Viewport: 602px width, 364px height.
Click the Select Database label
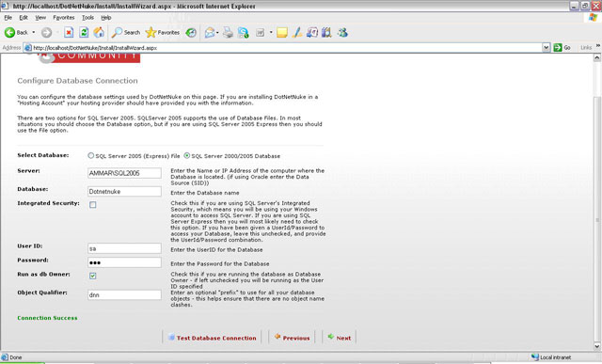click(x=43, y=155)
